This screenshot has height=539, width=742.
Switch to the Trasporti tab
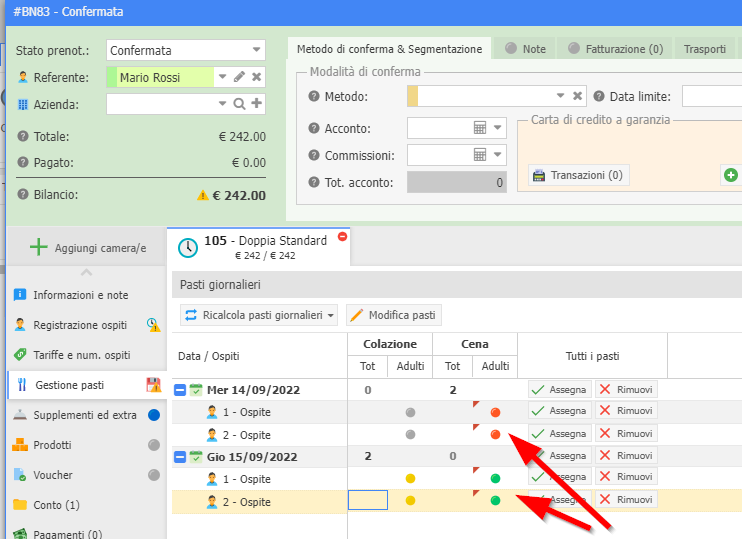(x=705, y=49)
